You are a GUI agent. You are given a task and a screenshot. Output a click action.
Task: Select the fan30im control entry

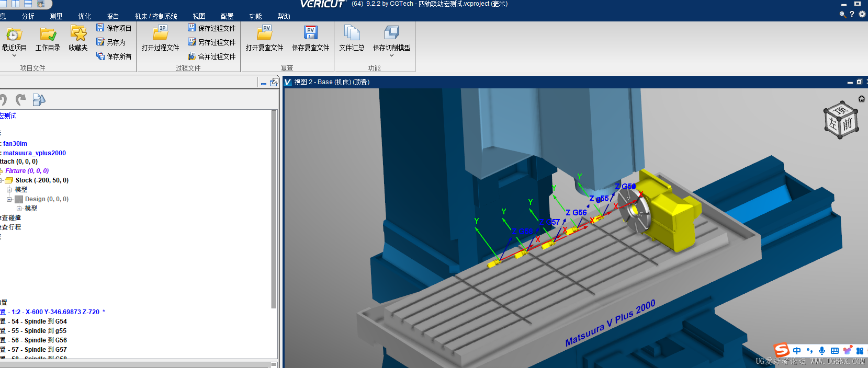pos(15,144)
